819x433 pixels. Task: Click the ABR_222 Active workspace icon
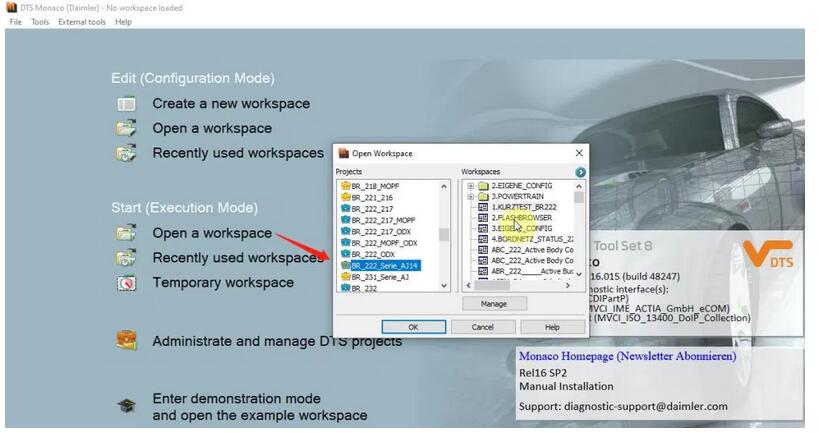(x=483, y=271)
